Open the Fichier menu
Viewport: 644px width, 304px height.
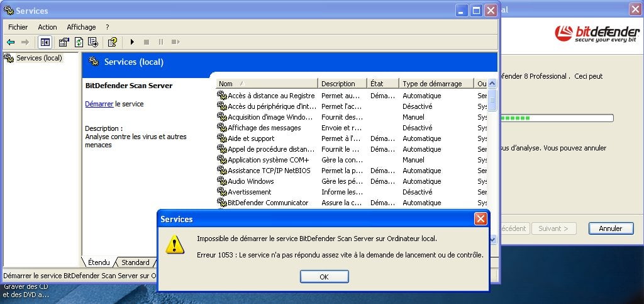pos(18,27)
